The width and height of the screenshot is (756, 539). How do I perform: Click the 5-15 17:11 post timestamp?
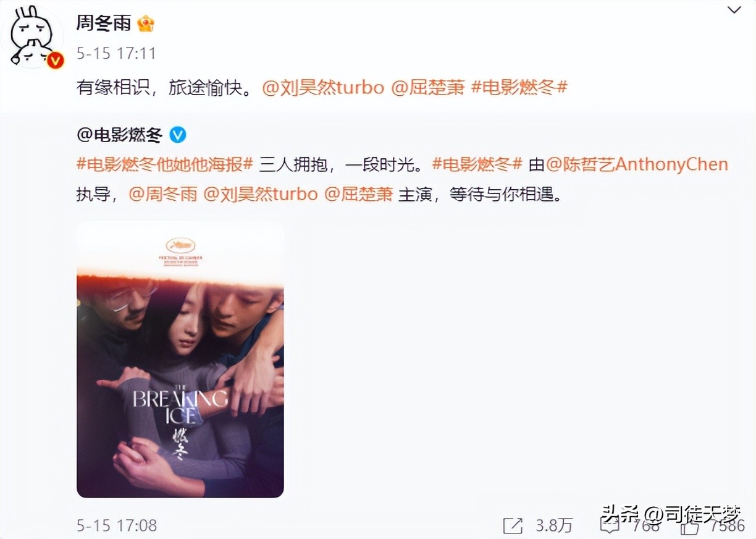[116, 54]
